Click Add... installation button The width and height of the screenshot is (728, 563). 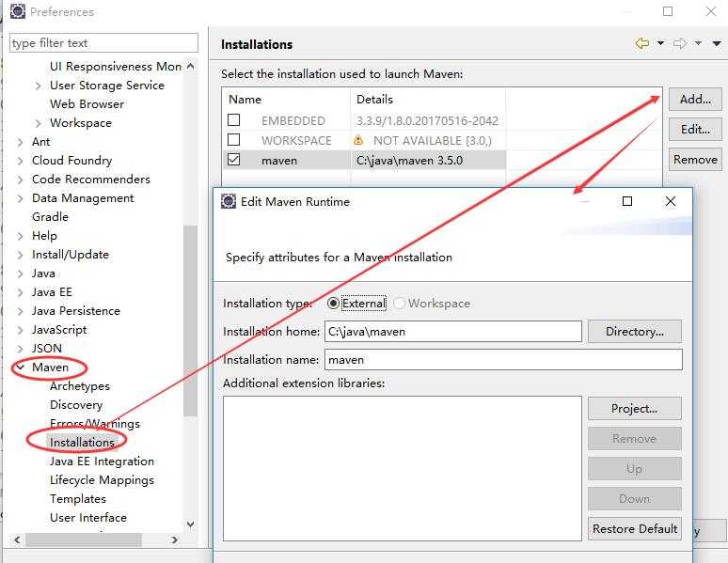[x=695, y=99]
